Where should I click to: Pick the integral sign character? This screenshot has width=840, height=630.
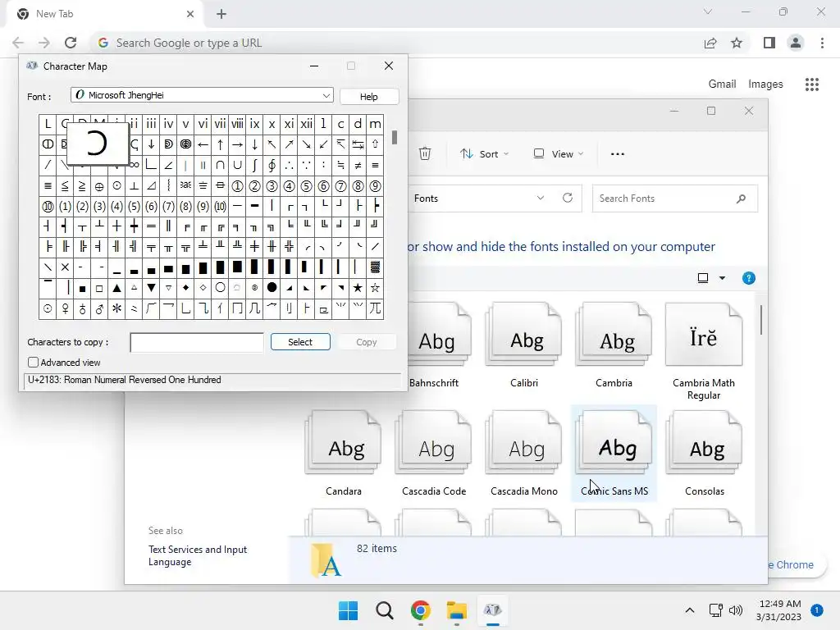(x=254, y=165)
